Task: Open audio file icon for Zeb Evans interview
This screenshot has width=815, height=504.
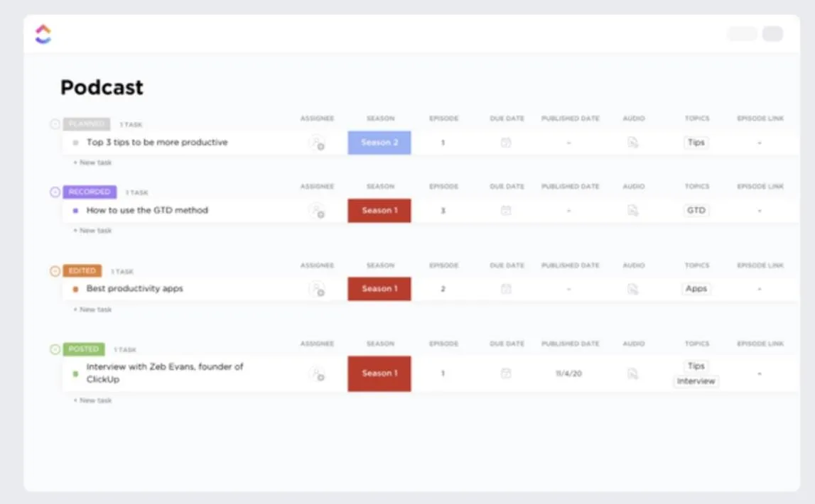Action: pyautogui.click(x=632, y=373)
